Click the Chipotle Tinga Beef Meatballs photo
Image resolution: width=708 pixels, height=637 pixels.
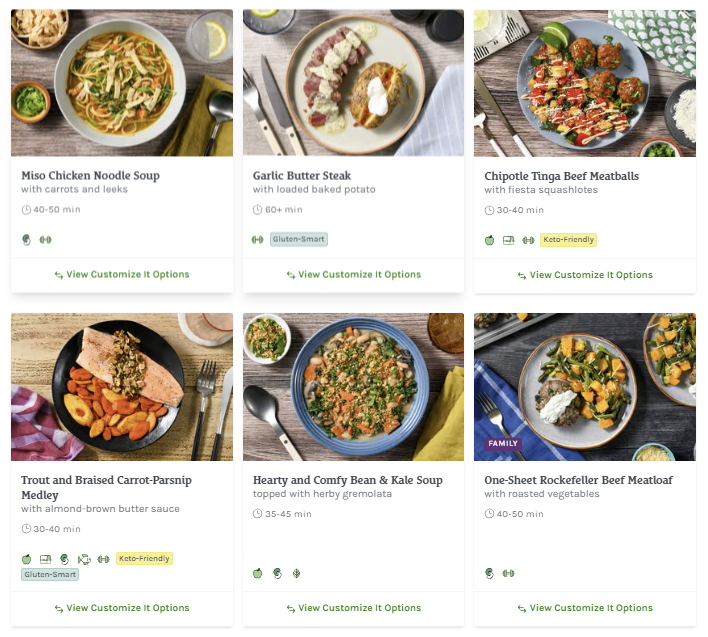[x=585, y=83]
